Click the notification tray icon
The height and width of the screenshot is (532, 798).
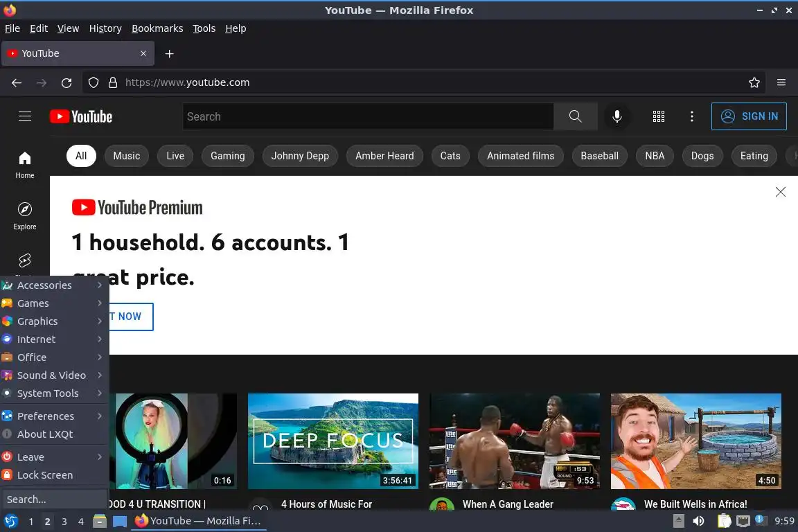761,520
